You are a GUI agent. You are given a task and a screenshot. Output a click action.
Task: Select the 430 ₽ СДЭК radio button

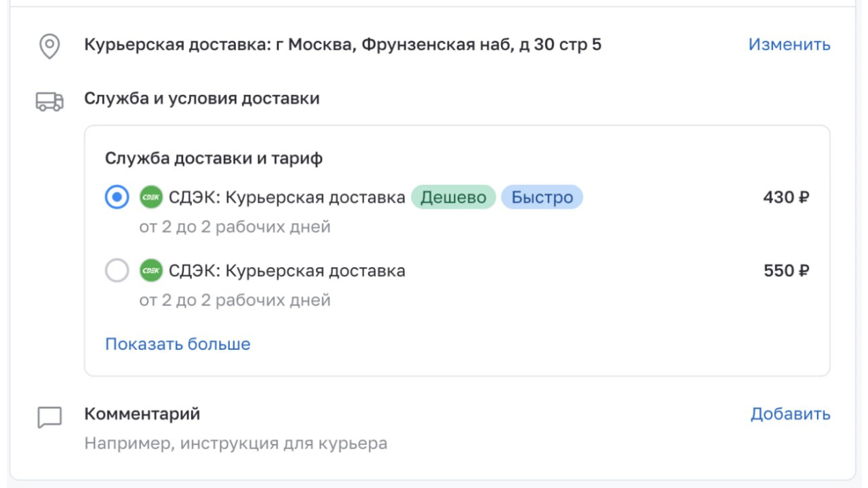(117, 198)
